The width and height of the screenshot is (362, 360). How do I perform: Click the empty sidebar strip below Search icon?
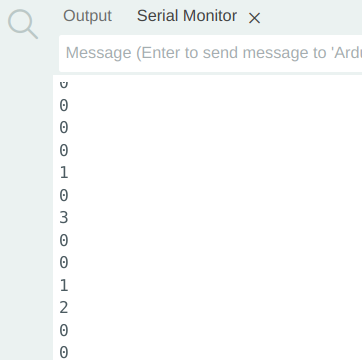[x=26, y=200]
